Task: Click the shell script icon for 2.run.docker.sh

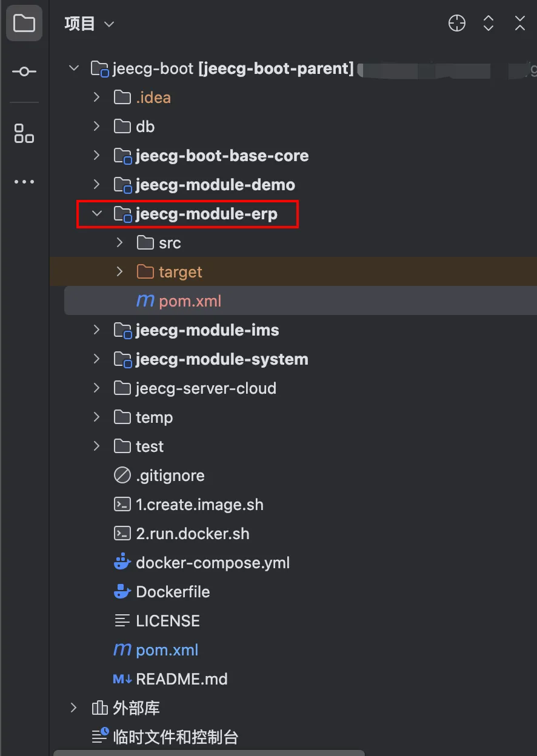Action: click(x=122, y=533)
